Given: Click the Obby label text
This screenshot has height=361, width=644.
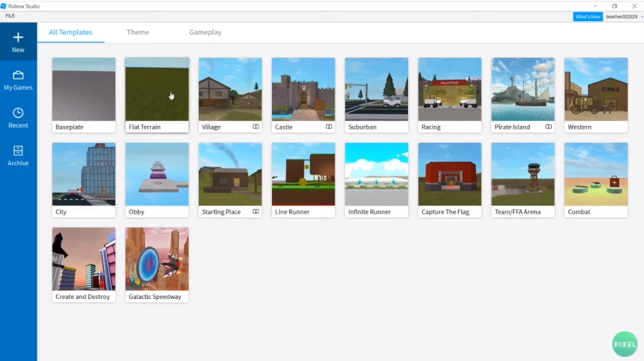Looking at the screenshot, I should (x=137, y=212).
